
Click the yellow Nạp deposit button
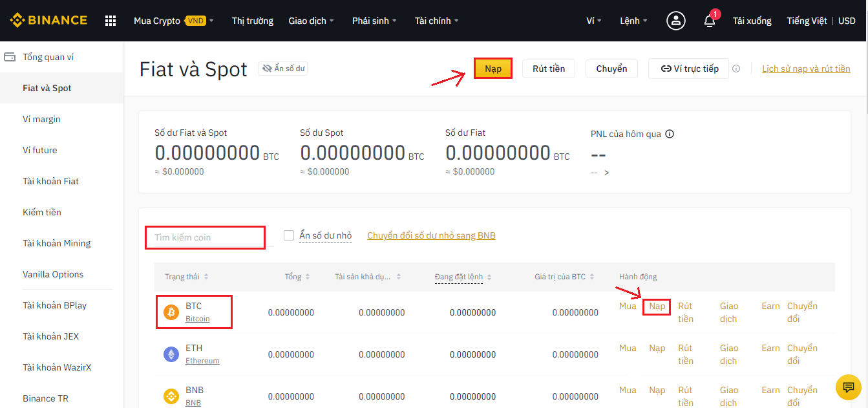point(493,69)
